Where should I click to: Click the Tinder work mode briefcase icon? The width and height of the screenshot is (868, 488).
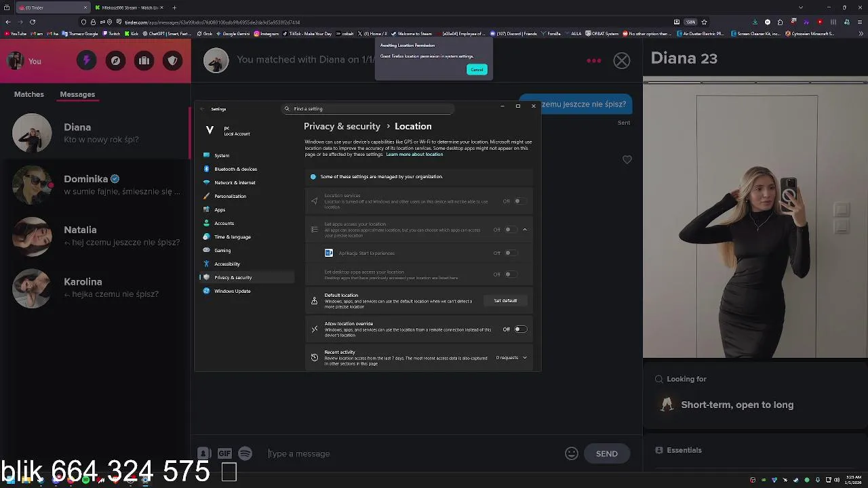pyautogui.click(x=144, y=61)
